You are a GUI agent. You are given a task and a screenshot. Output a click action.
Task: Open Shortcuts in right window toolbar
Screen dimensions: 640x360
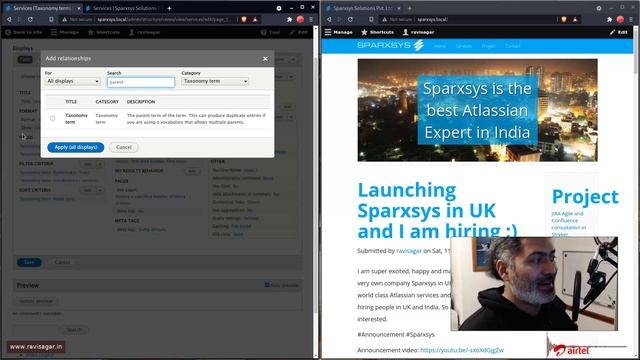click(378, 32)
